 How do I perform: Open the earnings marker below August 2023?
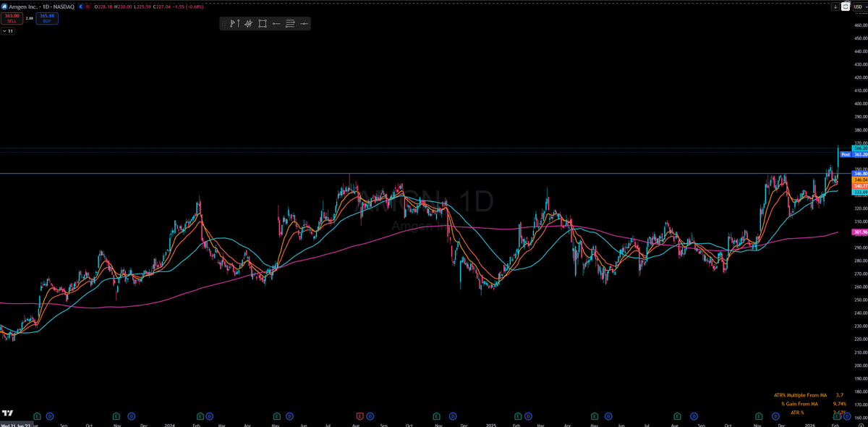pyautogui.click(x=38, y=416)
